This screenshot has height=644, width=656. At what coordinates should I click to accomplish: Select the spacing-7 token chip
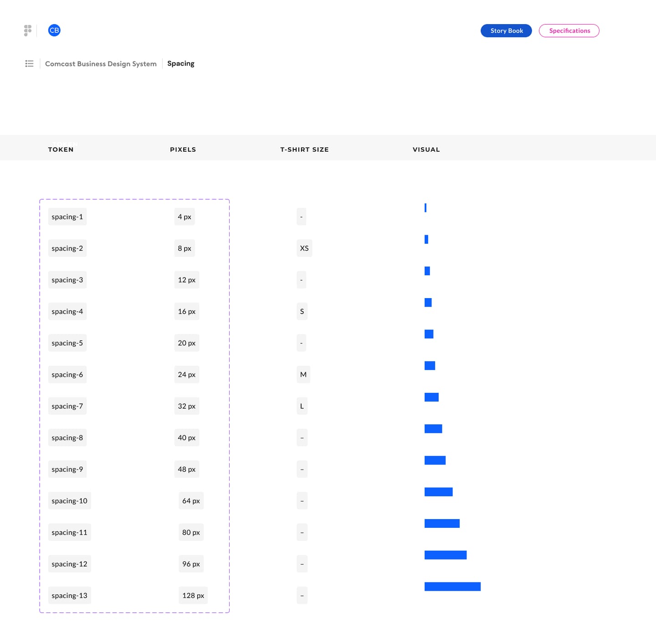(67, 406)
